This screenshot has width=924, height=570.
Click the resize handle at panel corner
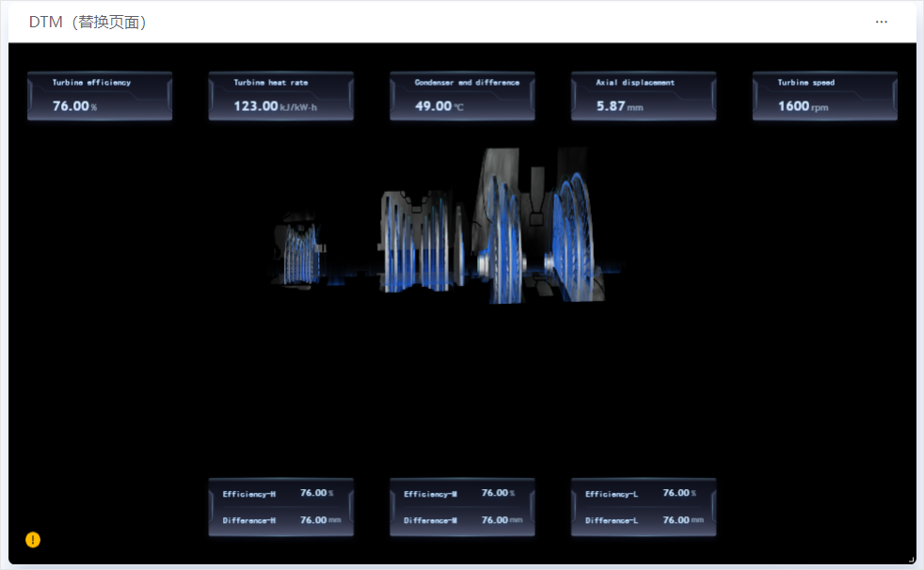click(x=911, y=560)
